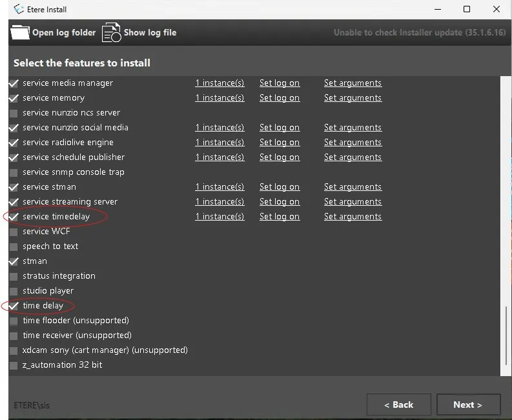This screenshot has width=512, height=420.
Task: Uncheck the time delay feature
Action: click(14, 306)
